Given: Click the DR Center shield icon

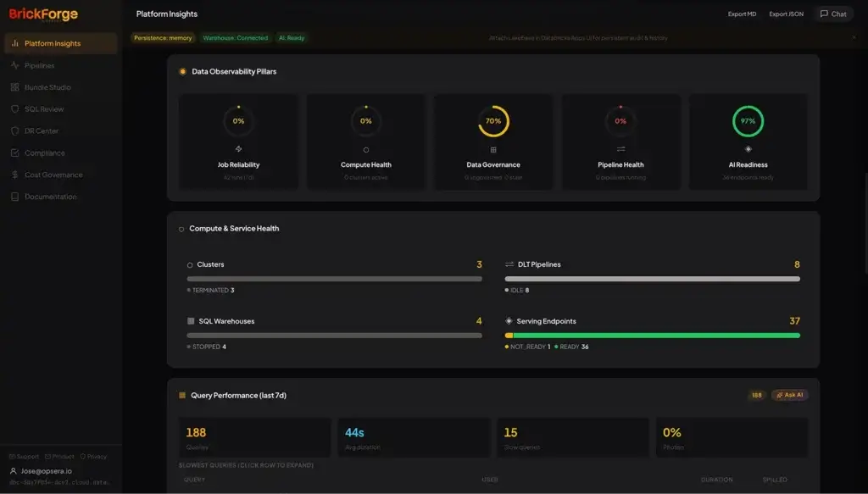Looking at the screenshot, I should coord(15,131).
